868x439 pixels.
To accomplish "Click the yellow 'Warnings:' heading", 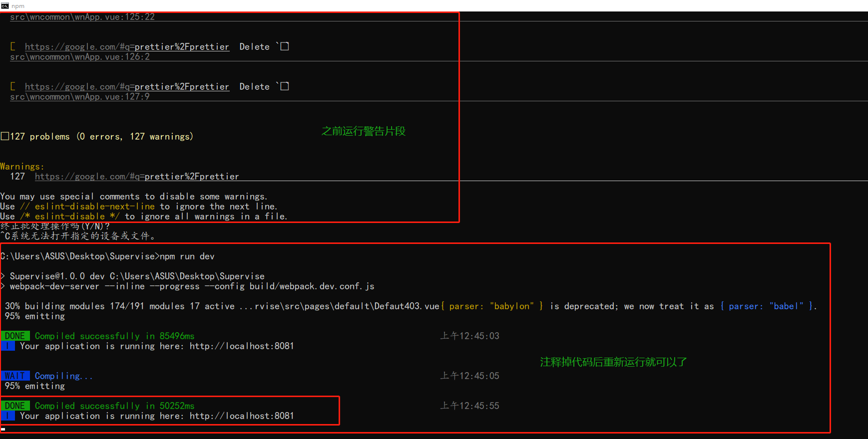I will click(22, 167).
